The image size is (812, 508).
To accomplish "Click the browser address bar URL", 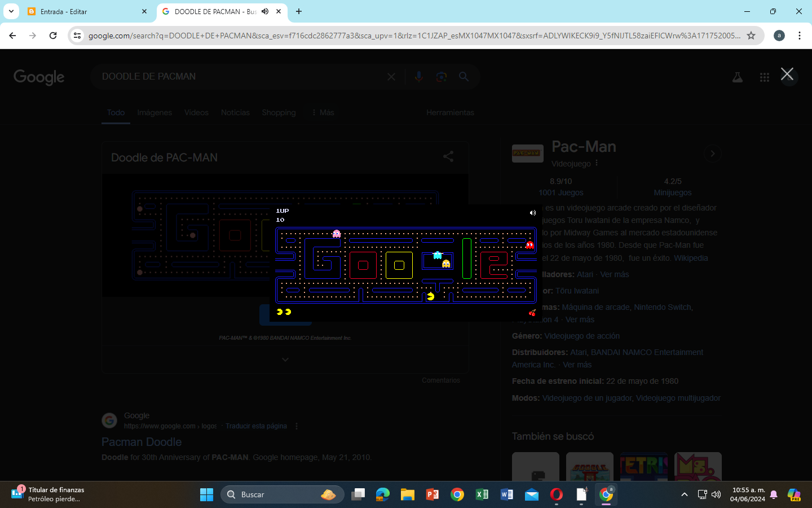I will coord(414,36).
